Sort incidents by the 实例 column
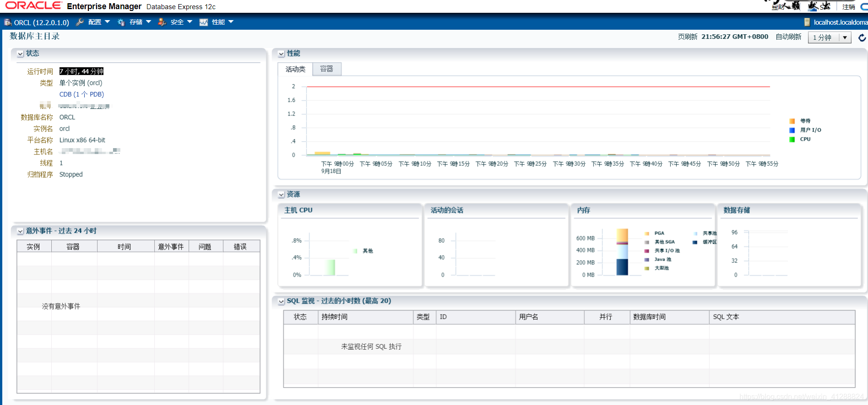This screenshot has width=868, height=405. pos(34,246)
